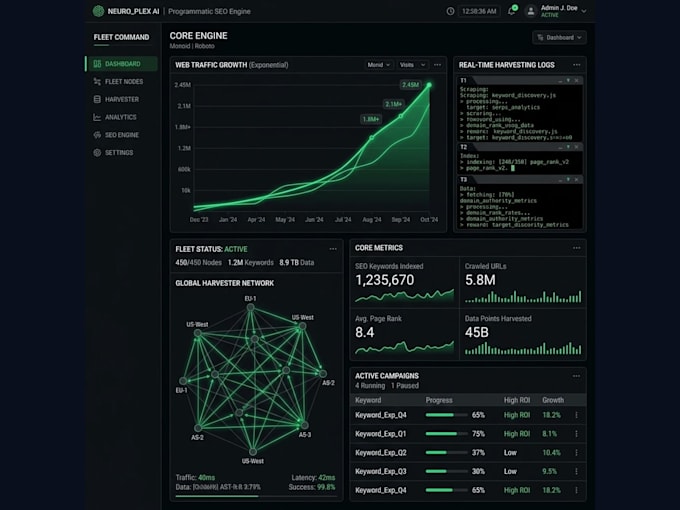
Task: Click the Harvester database icon
Action: tap(97, 99)
